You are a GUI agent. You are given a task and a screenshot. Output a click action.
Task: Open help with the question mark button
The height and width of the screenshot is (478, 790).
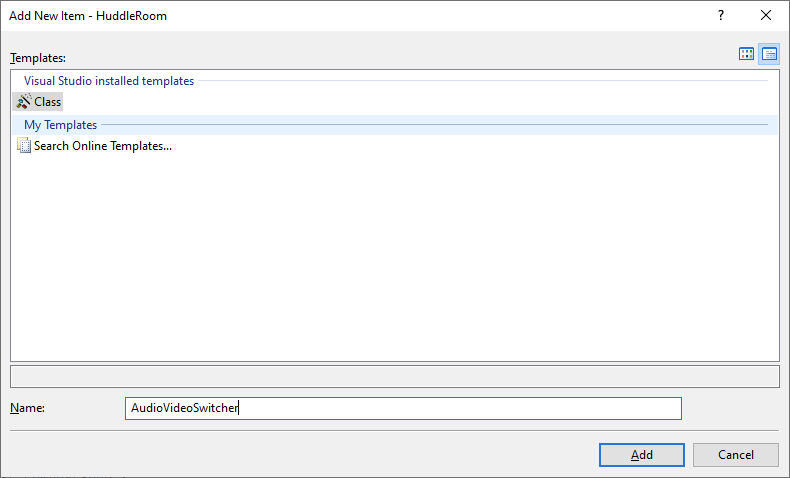pyautogui.click(x=720, y=15)
